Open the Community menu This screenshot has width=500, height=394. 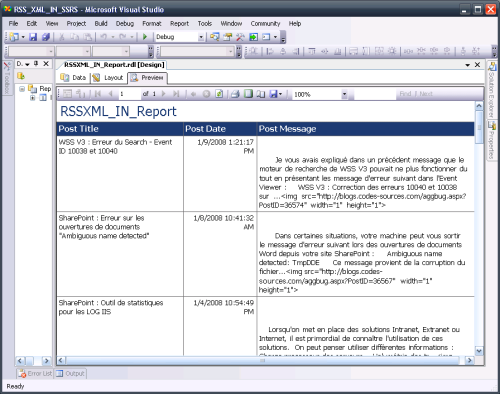(x=265, y=23)
